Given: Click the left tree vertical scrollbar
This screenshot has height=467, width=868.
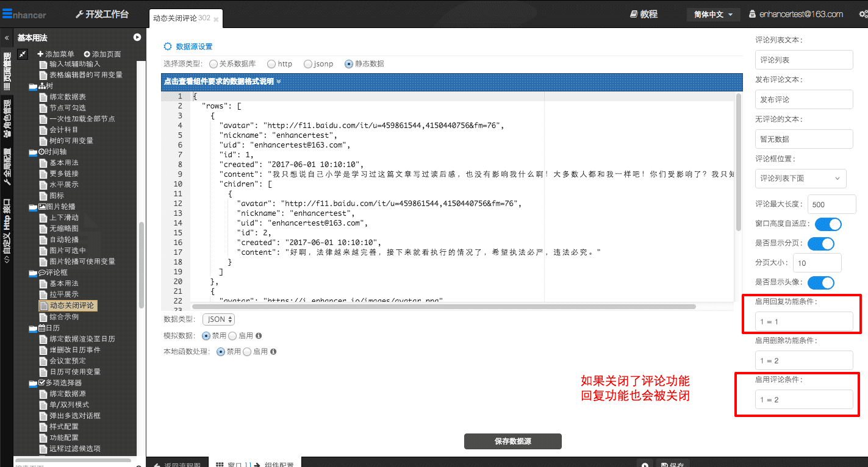Looking at the screenshot, I should pyautogui.click(x=142, y=265).
